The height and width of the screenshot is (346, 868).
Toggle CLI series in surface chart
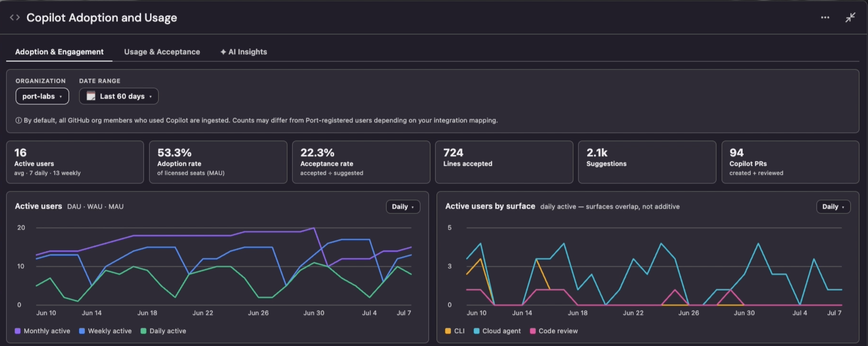pos(455,331)
